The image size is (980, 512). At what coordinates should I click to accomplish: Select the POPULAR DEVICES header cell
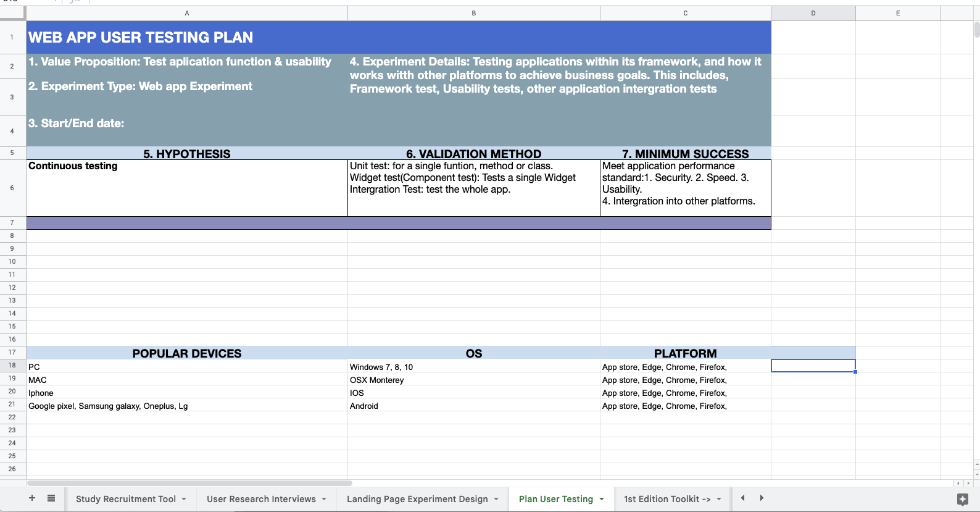[x=187, y=353]
